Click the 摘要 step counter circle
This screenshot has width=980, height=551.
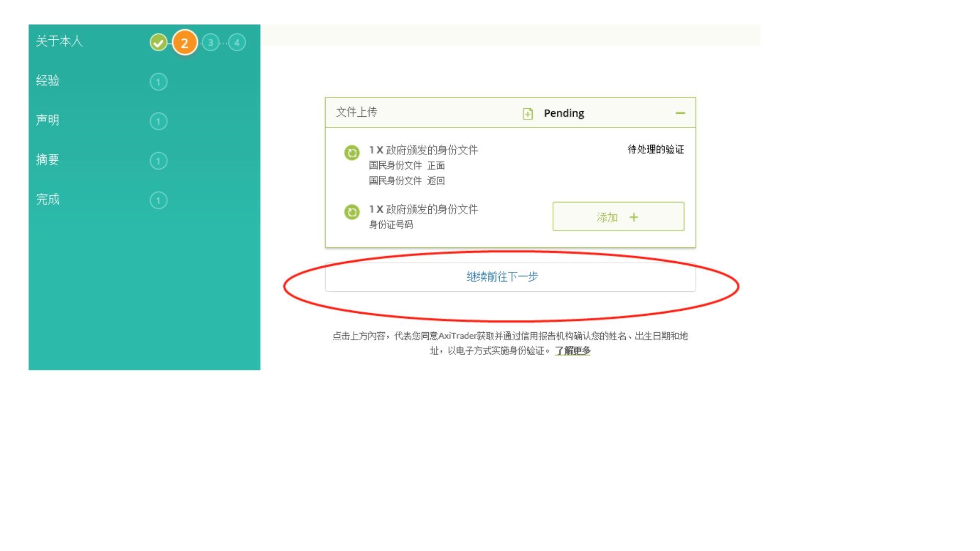(158, 161)
